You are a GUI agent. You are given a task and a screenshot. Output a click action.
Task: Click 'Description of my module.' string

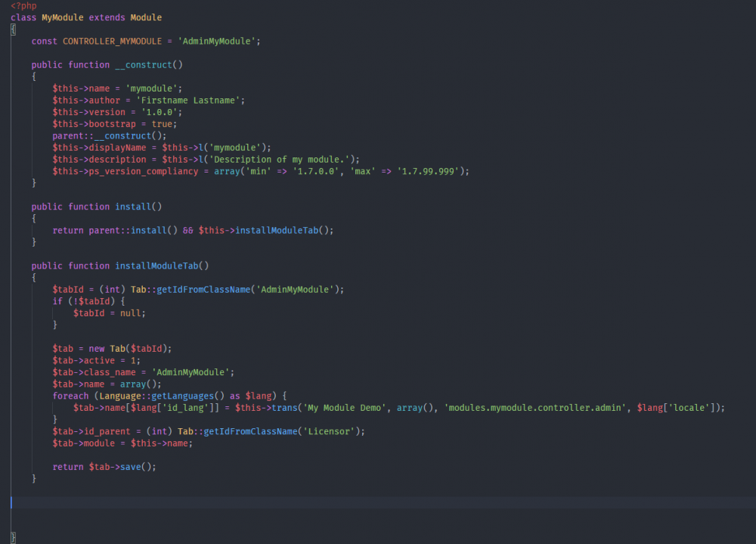[x=281, y=160]
